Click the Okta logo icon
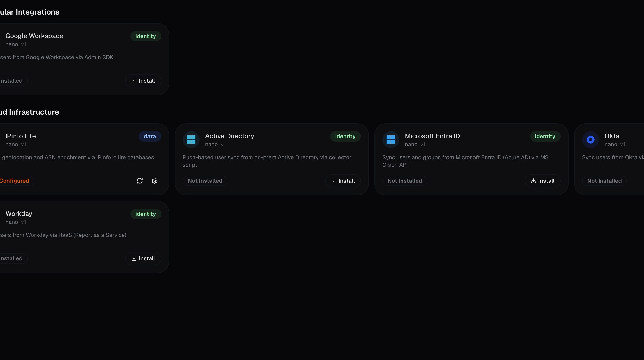The height and width of the screenshot is (360, 644). click(590, 139)
